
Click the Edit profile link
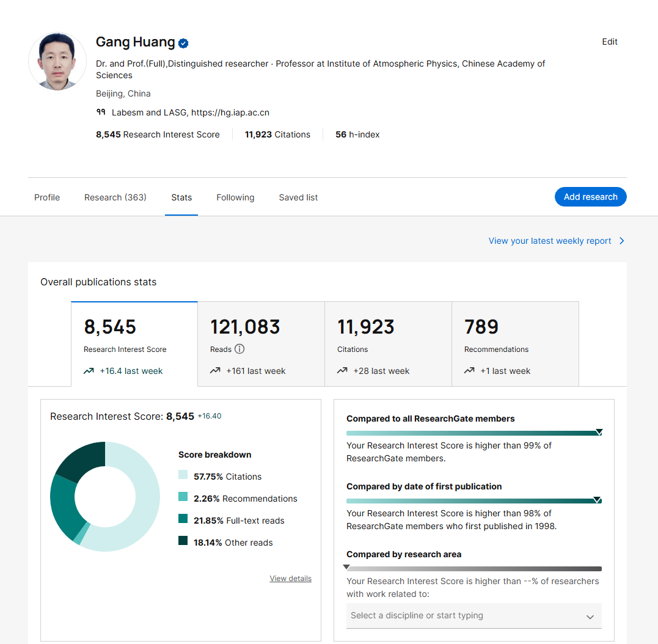pos(610,42)
